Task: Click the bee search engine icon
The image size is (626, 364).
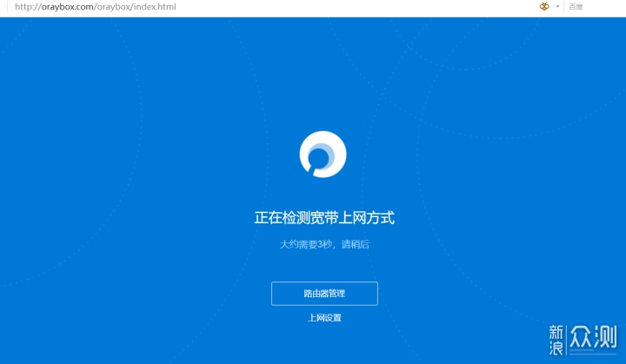Action: tap(544, 6)
